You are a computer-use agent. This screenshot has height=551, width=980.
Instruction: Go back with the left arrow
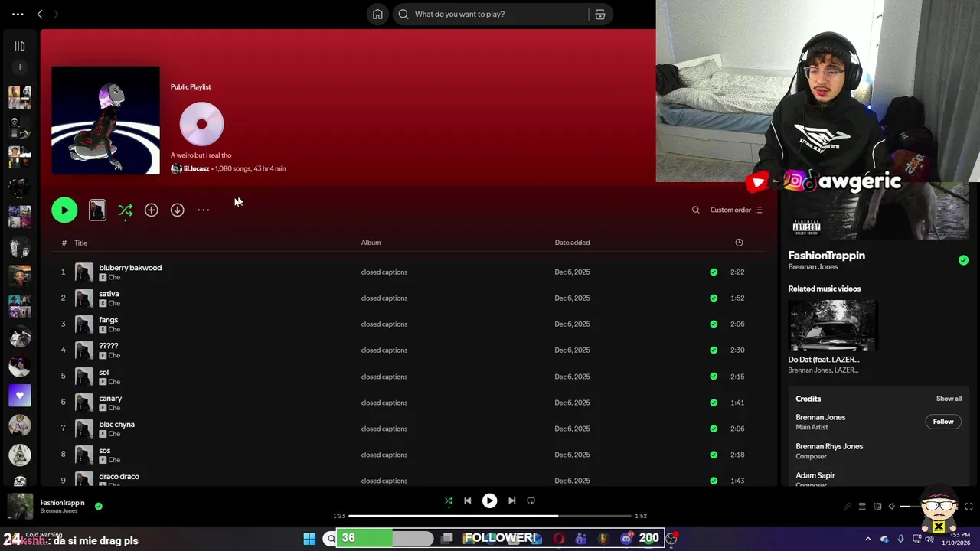40,14
